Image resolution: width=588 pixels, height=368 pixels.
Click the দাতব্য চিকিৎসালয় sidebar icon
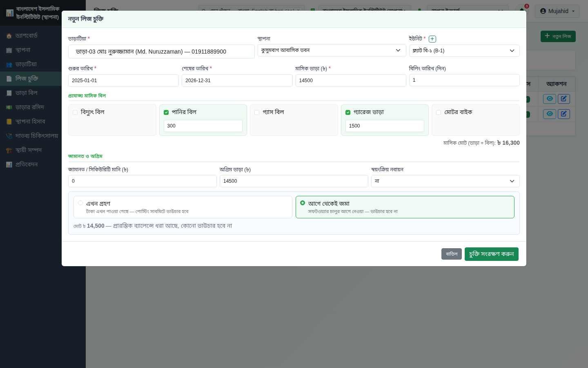[x=9, y=136]
